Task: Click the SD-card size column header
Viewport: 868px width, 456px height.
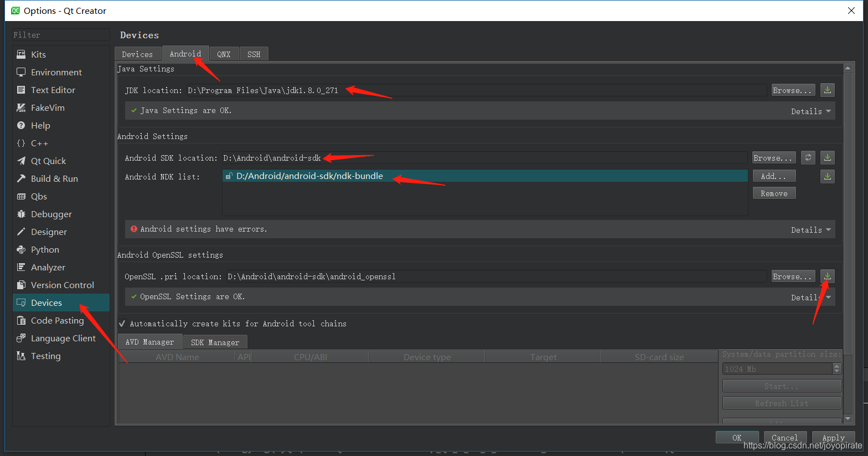Action: click(659, 357)
